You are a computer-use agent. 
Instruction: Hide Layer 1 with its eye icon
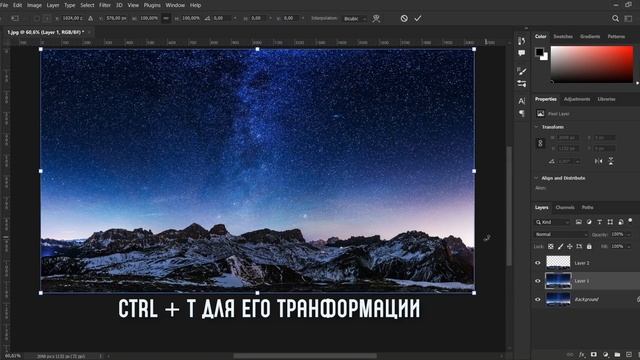pos(538,281)
